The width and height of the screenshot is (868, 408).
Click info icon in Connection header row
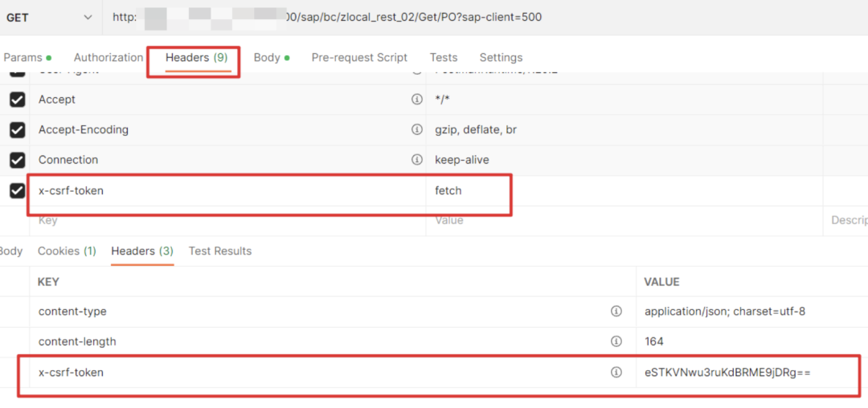tap(416, 160)
